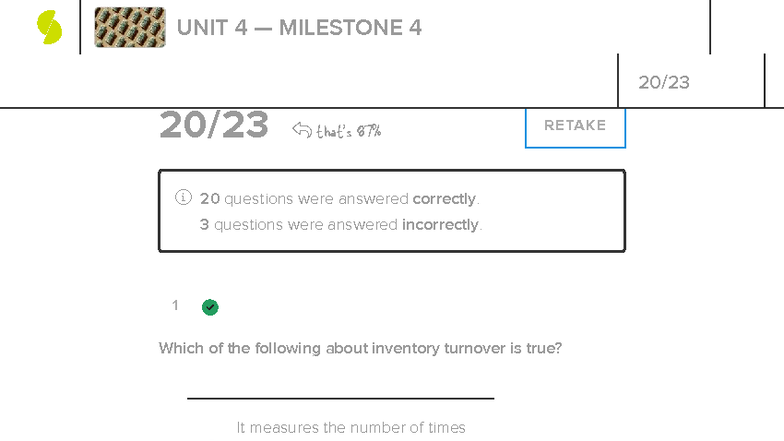
Task: Click question number 1 label
Action: click(x=175, y=305)
